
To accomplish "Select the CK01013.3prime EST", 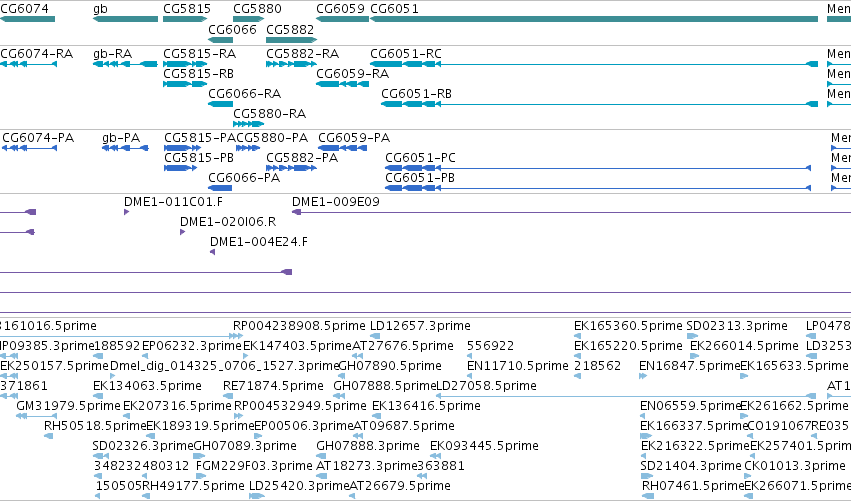I will click(747, 477).
